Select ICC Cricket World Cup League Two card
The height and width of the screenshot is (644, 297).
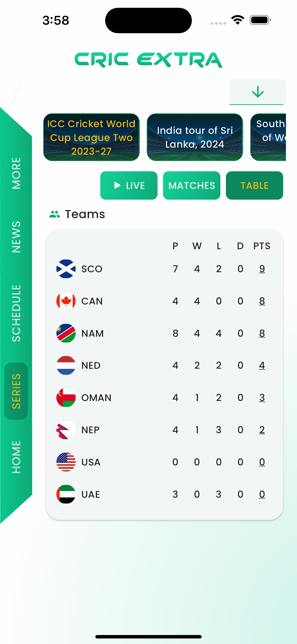[91, 137]
